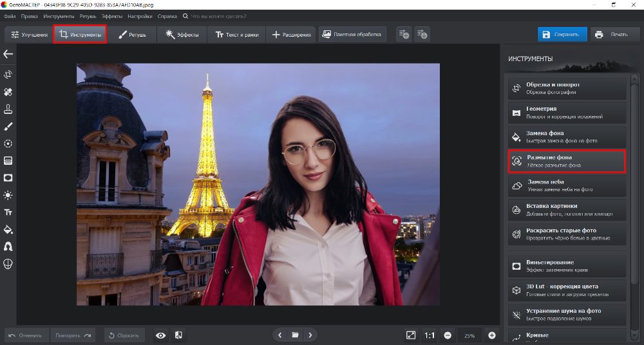Open the Справка menu
This screenshot has width=644, height=345.
point(167,15)
